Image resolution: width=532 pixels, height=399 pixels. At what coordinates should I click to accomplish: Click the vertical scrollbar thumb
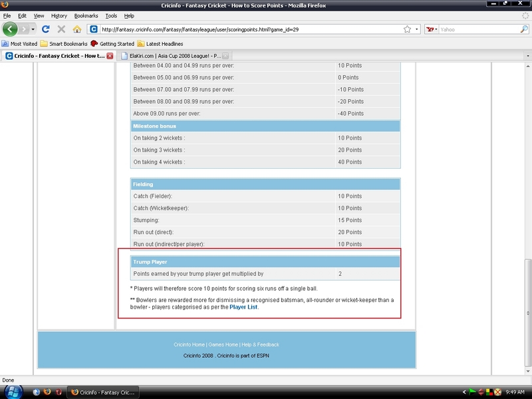click(527, 312)
